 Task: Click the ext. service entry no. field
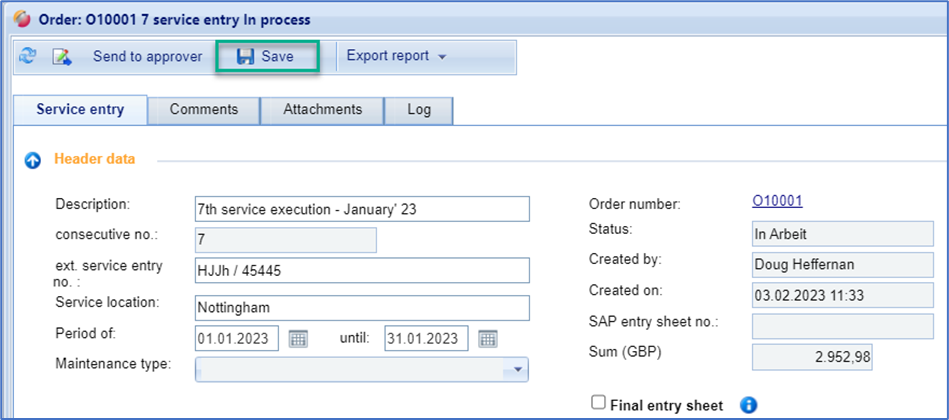pyautogui.click(x=362, y=271)
